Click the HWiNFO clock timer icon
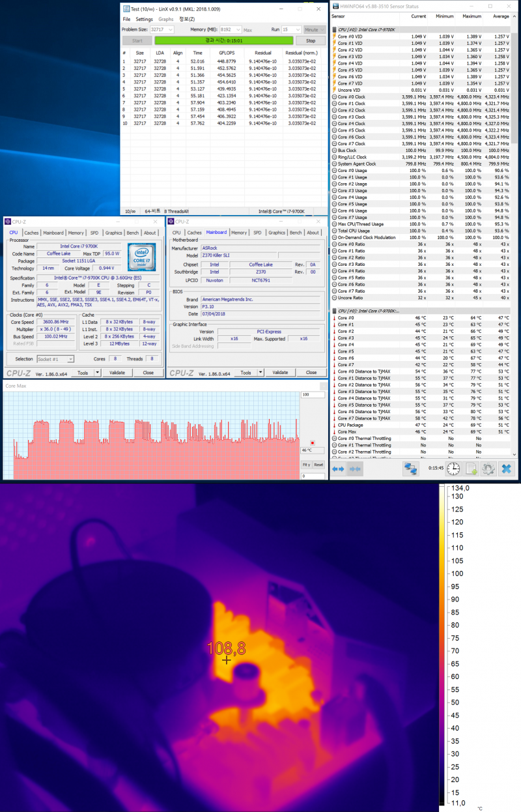Viewport: 521px width, 812px height. [453, 469]
